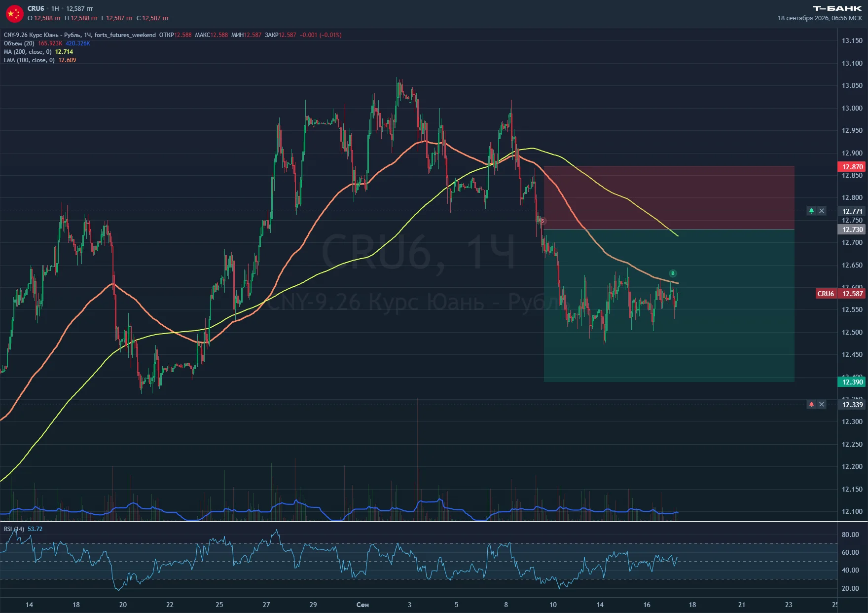Click the green B buy marker on chart
Screen dimensions: 868x613
673,273
